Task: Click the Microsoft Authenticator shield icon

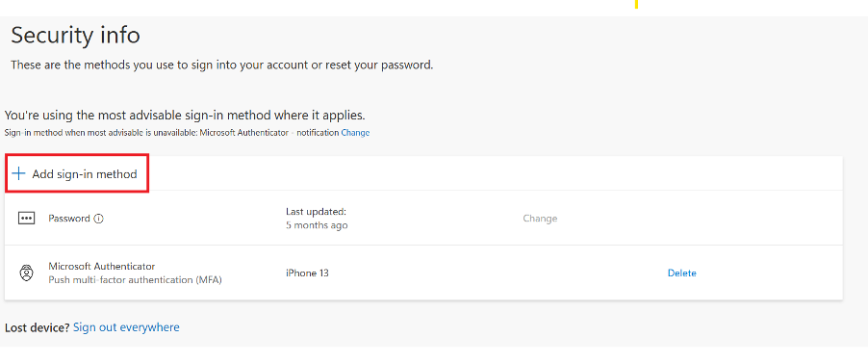Action: tap(26, 273)
